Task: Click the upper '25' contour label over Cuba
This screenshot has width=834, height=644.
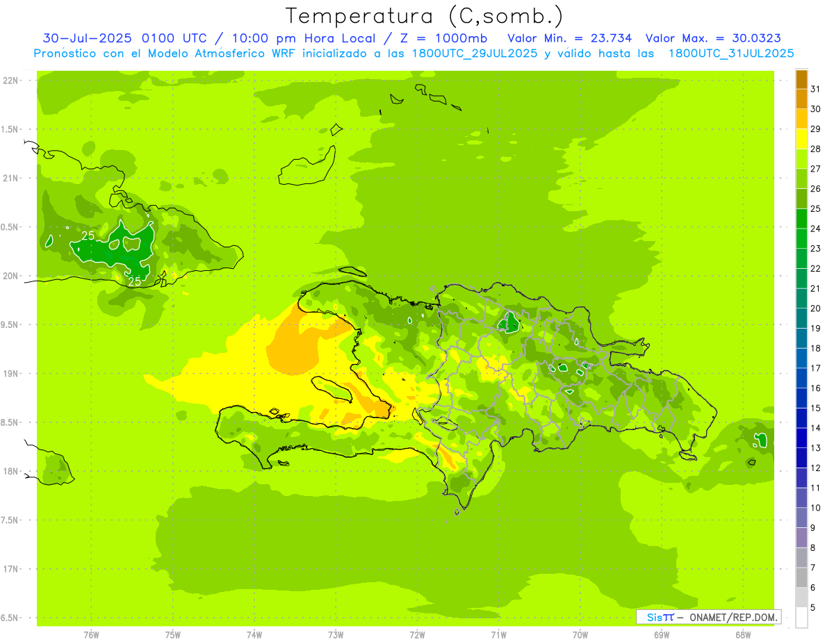Action: point(88,236)
